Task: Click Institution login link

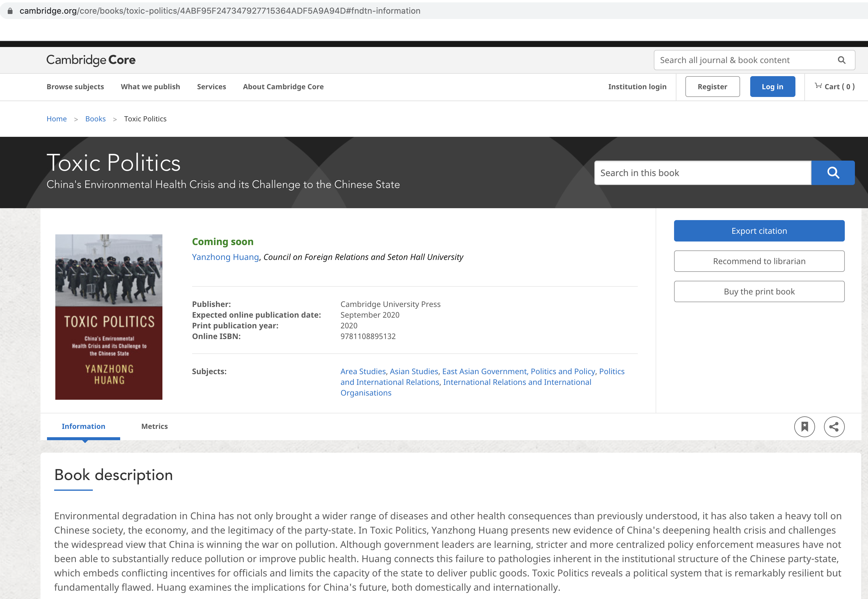Action: coord(637,87)
